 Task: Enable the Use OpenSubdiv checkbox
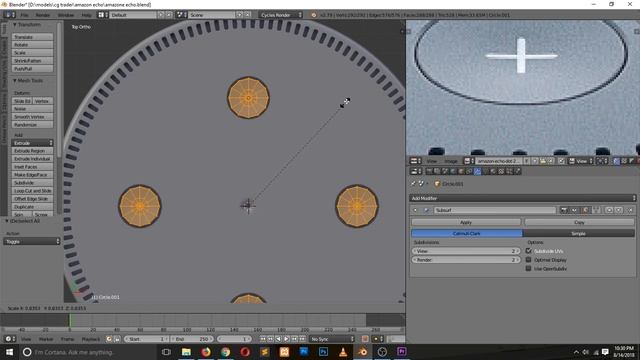click(x=529, y=268)
